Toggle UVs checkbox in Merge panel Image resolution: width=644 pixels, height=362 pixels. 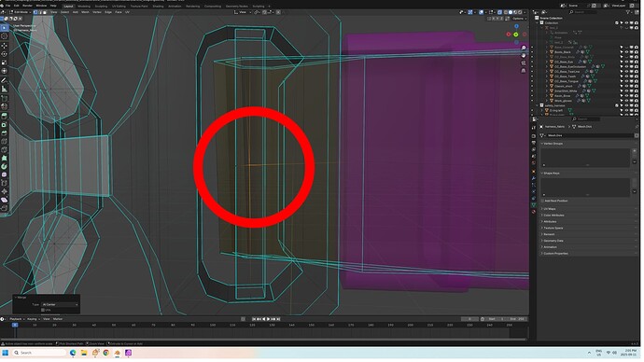(x=43, y=311)
